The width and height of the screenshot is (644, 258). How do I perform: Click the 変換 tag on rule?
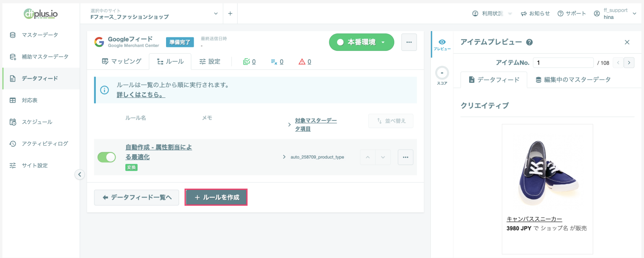coord(131,168)
